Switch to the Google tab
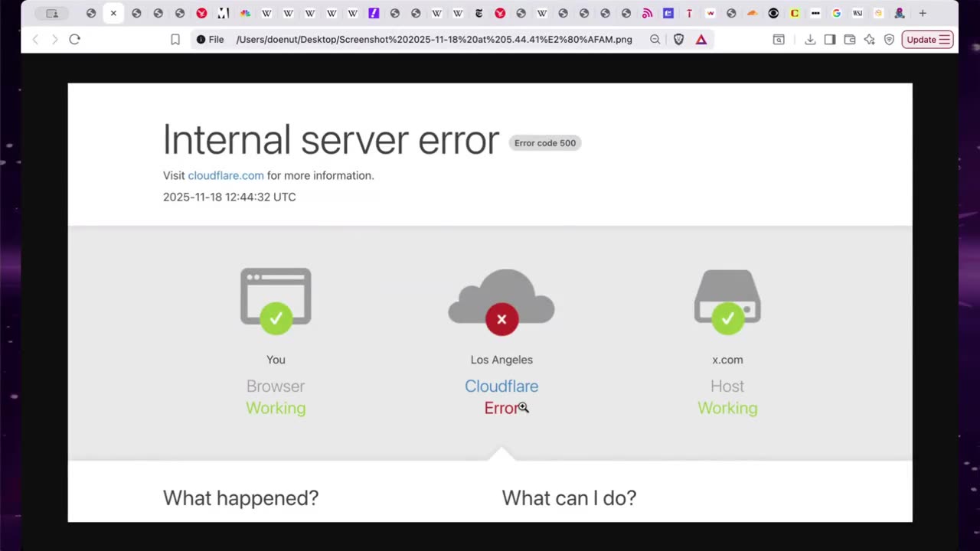Image resolution: width=980 pixels, height=551 pixels. (x=836, y=13)
